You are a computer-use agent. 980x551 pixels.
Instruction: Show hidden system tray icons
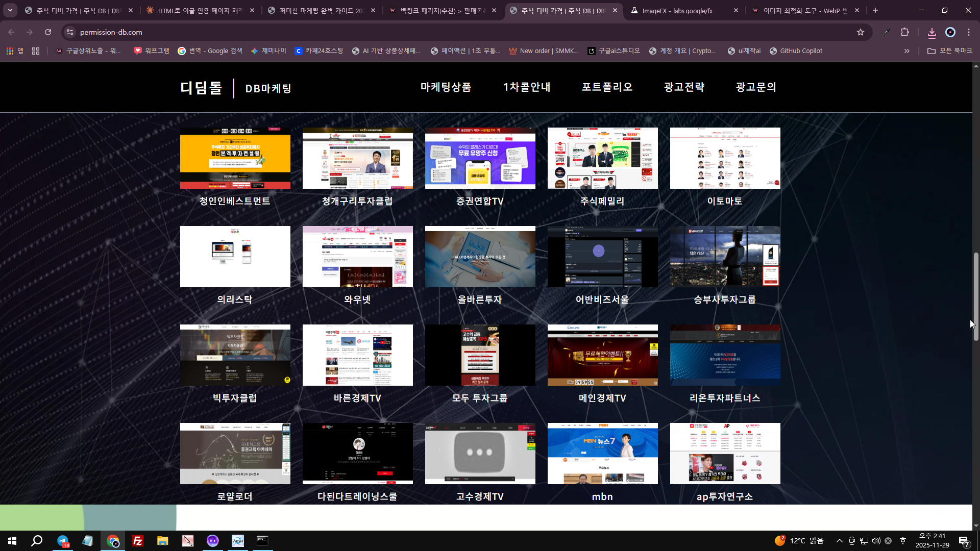[x=839, y=541]
